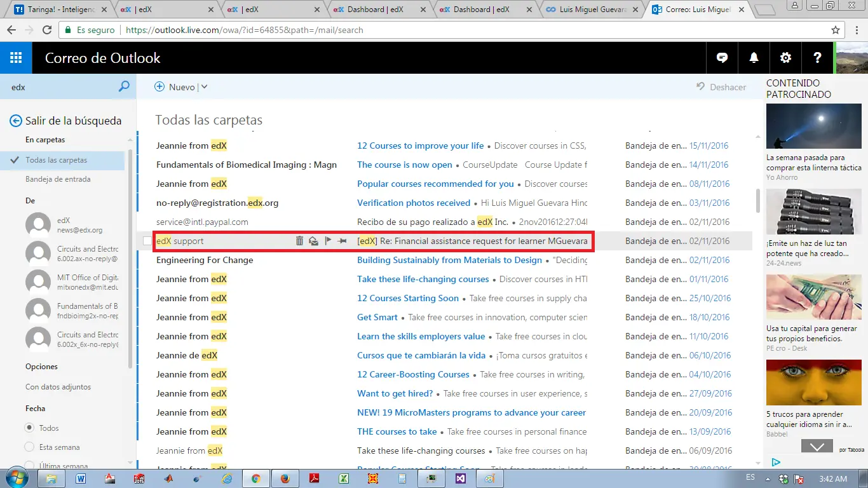Open the 'Get Smart' email
Viewport: 868px width, 488px height.
(377, 317)
